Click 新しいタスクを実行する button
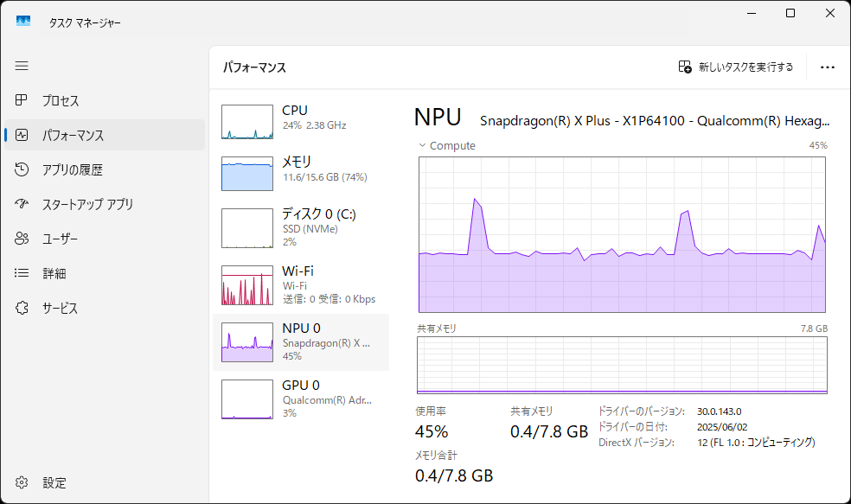Screen dimensions: 851x504 point(736,67)
